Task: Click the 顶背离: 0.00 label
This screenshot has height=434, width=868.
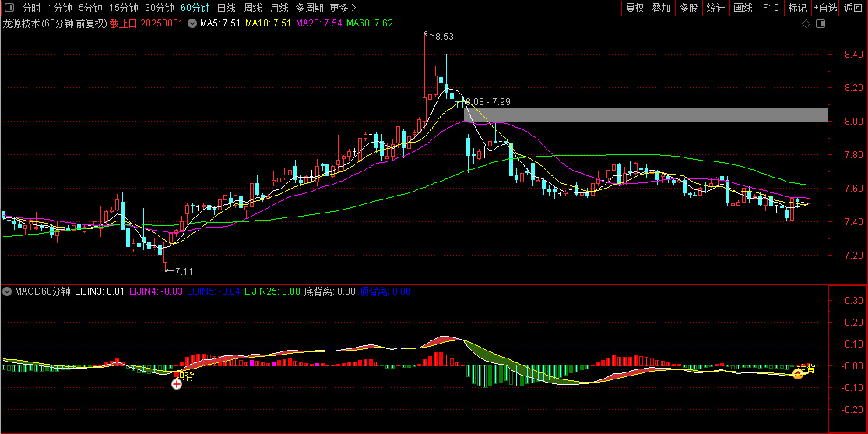Action: point(385,291)
